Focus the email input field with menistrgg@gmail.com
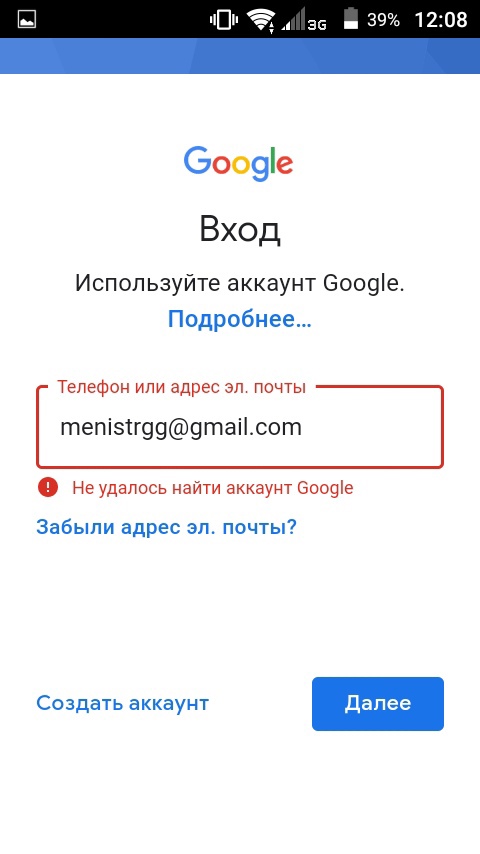 (240, 427)
